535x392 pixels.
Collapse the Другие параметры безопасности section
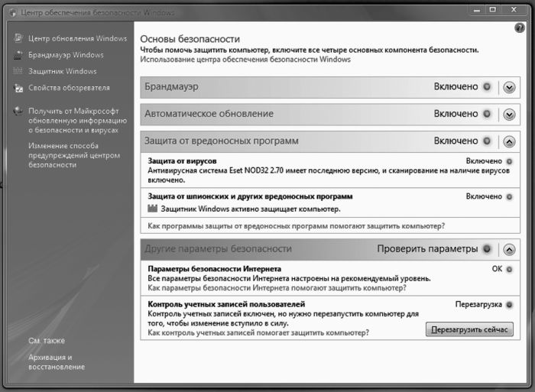pos(510,249)
